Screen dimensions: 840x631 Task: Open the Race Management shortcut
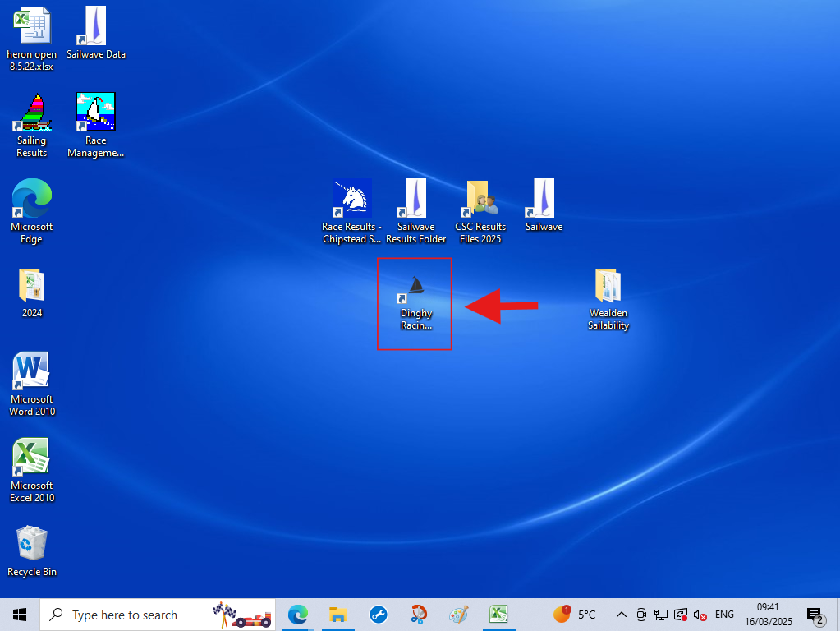coord(95,113)
